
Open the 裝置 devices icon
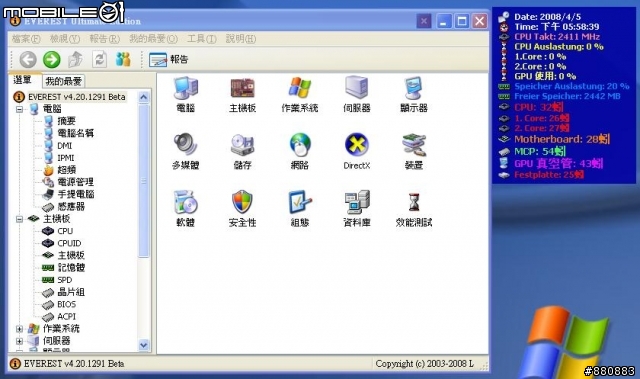click(x=414, y=151)
